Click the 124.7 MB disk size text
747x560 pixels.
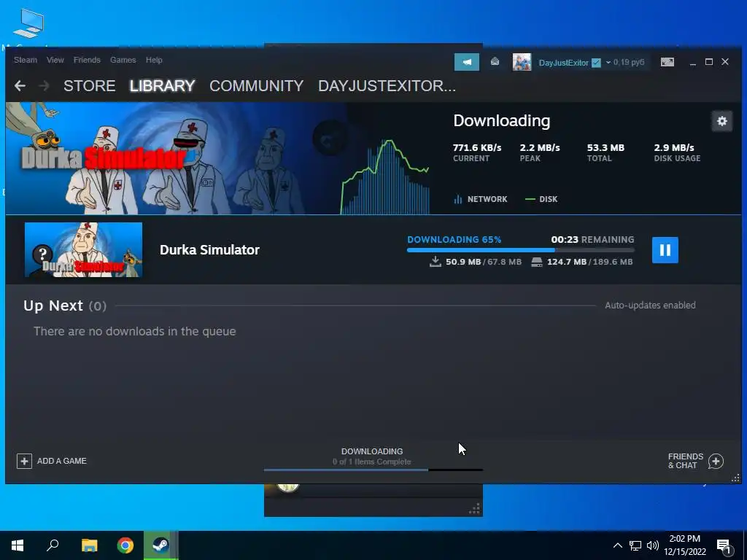[x=566, y=262]
